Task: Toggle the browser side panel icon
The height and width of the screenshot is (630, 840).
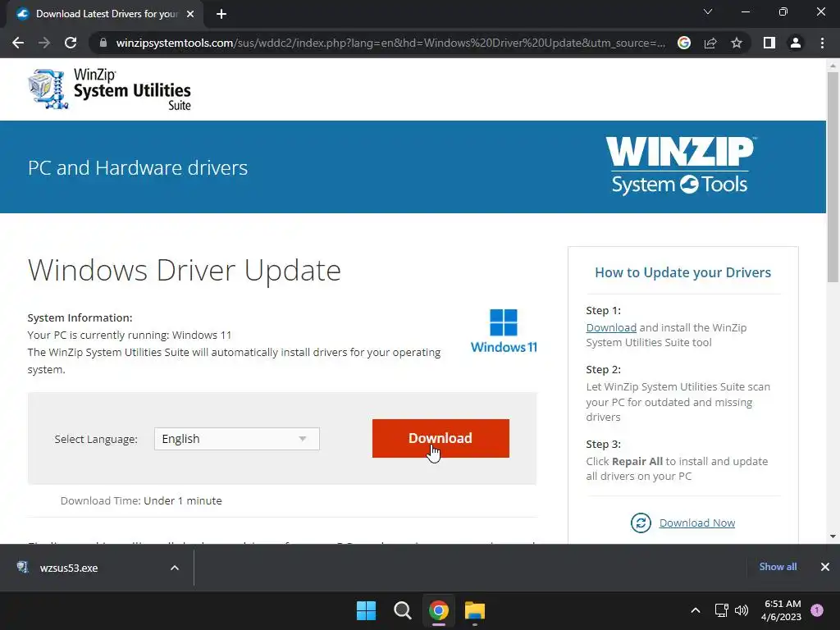Action: (x=769, y=43)
